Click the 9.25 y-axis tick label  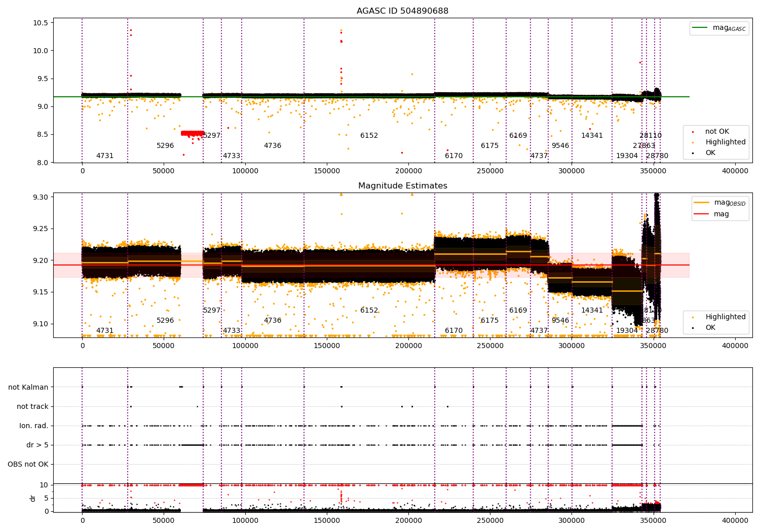coord(41,229)
